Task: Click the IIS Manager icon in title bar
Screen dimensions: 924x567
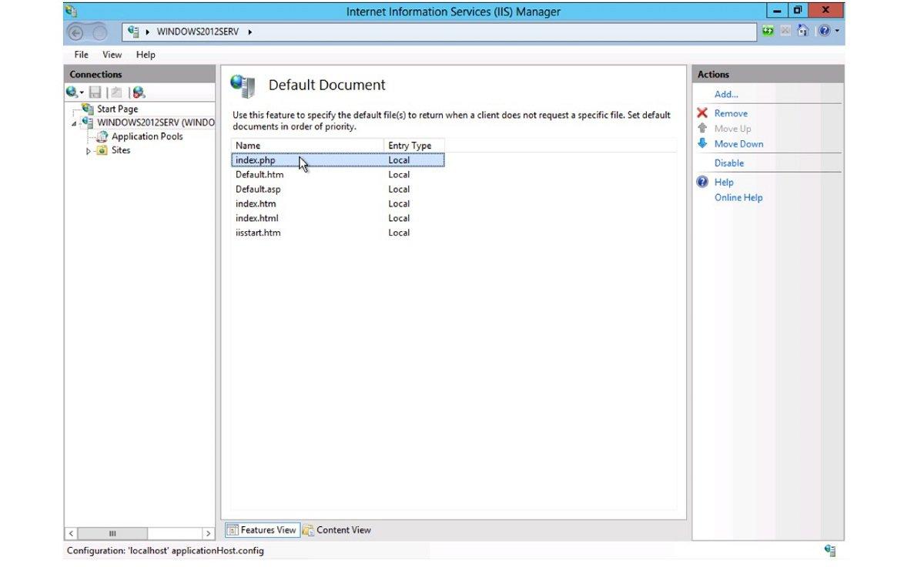Action: point(71,11)
